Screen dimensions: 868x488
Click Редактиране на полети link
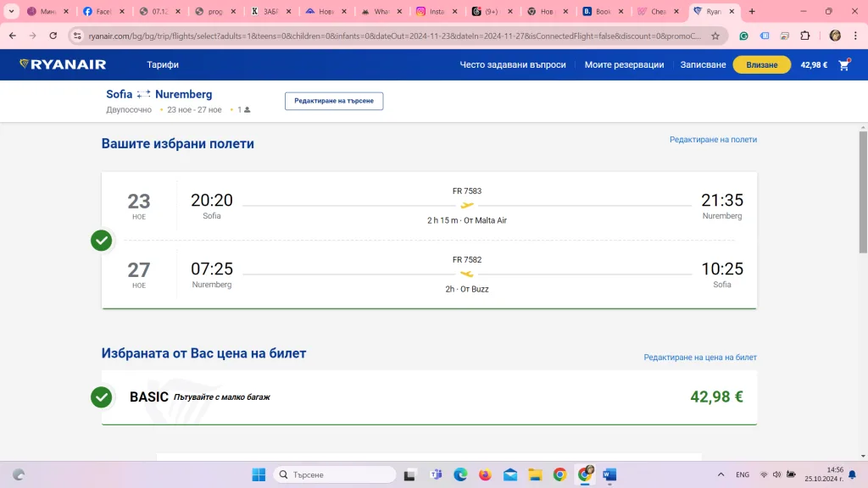713,140
